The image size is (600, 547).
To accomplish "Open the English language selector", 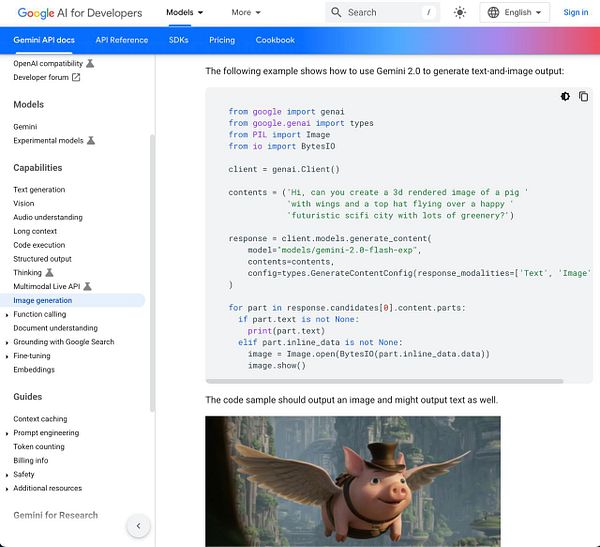I will pyautogui.click(x=515, y=13).
